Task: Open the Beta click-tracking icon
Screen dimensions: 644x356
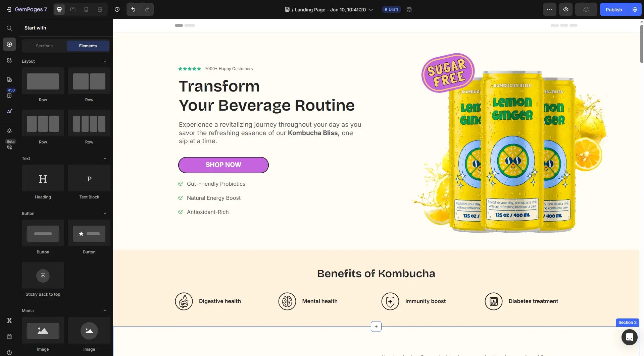Action: click(x=9, y=147)
